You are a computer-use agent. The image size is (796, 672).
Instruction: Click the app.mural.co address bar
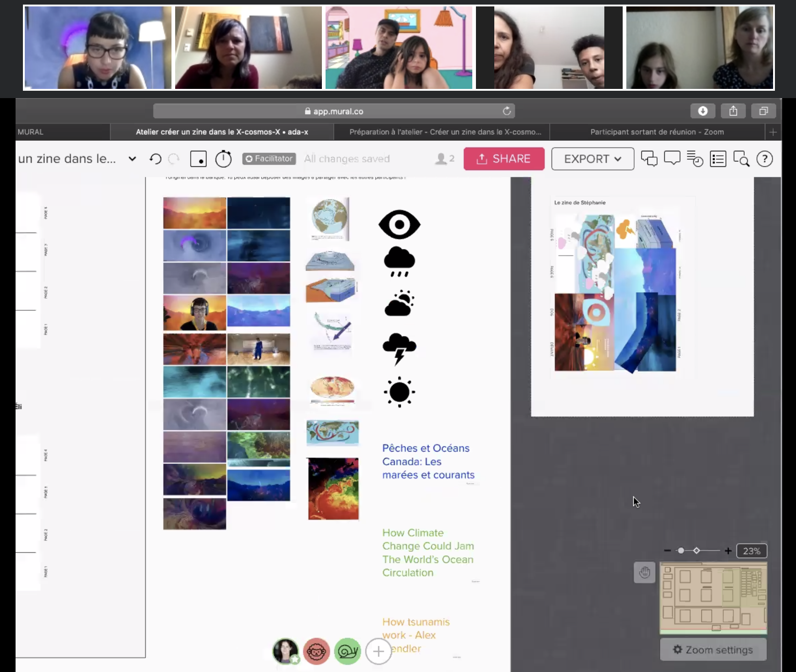click(x=334, y=111)
